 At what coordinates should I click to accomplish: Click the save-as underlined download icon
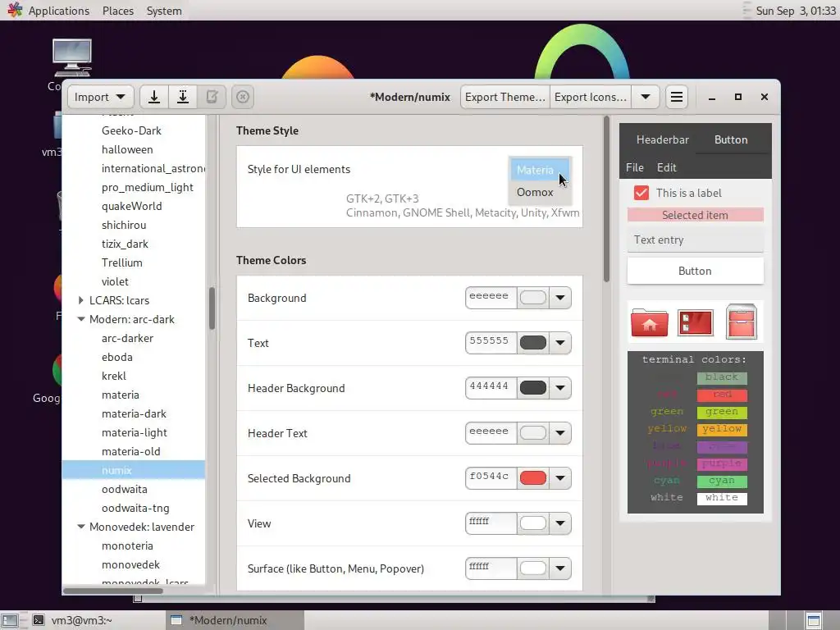coord(183,97)
